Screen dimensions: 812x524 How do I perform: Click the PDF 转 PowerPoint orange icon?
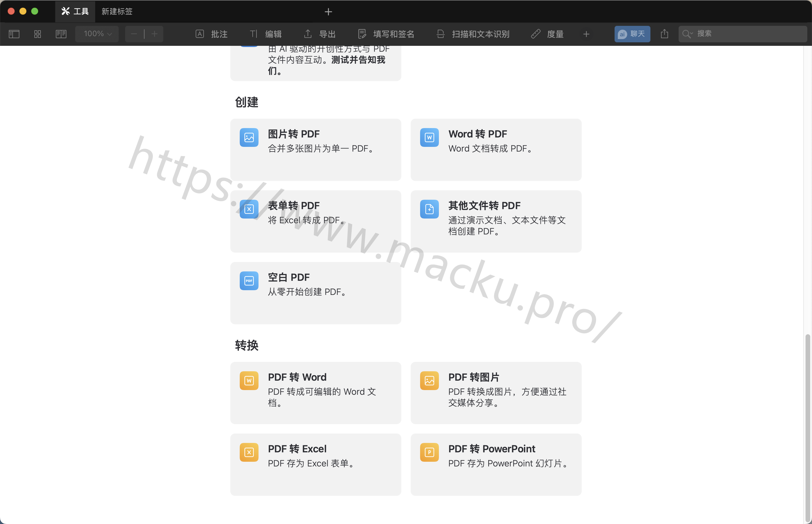[x=429, y=452]
